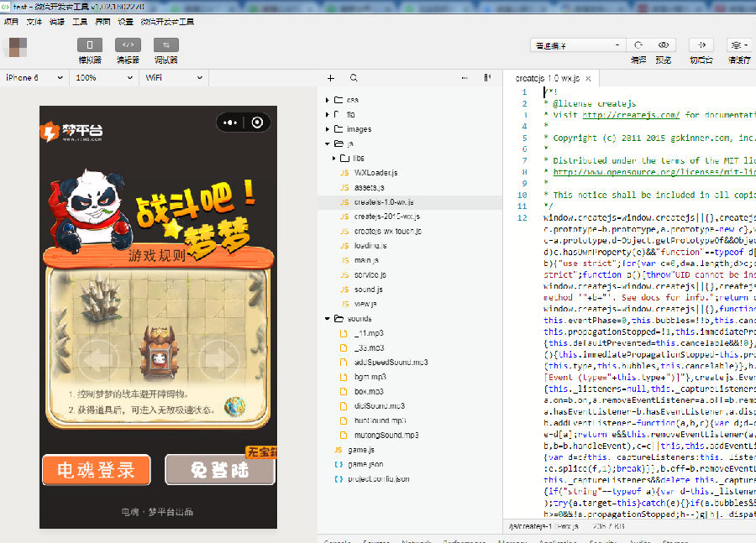Screen dimensions: 756x543
Task: Open the 工具 menu
Action: (x=80, y=22)
